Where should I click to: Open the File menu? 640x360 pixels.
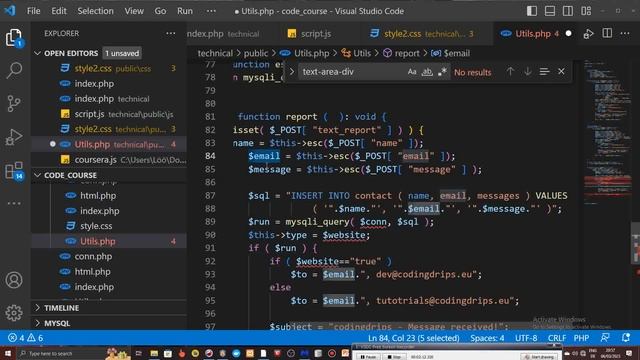(x=33, y=11)
